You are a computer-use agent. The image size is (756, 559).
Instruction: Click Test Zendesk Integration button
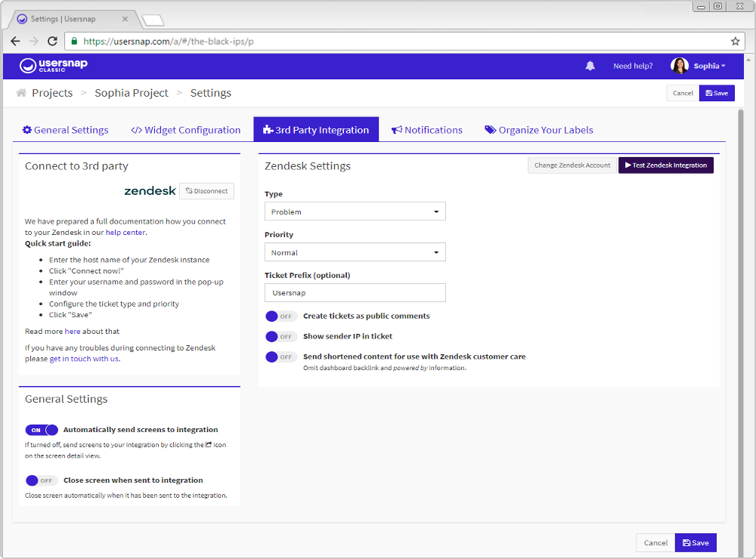coord(666,165)
